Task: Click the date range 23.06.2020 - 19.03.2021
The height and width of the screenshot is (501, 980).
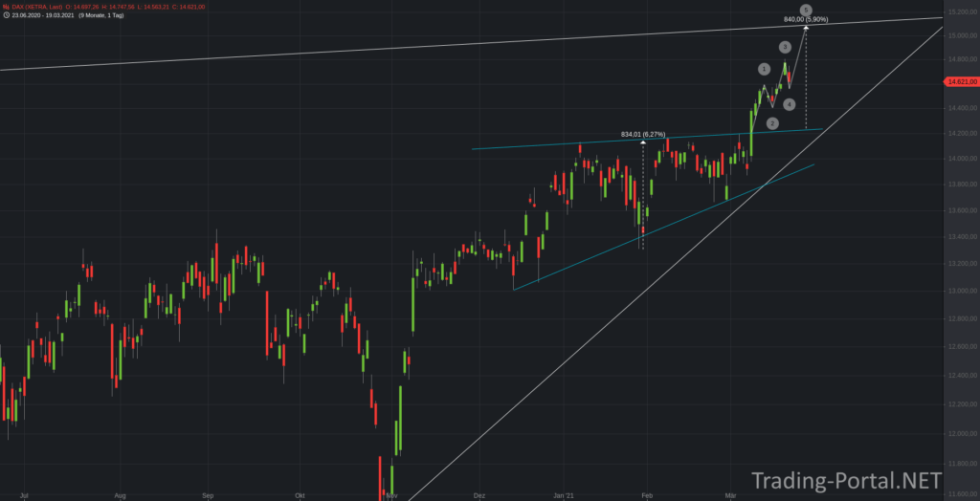Action: click(x=43, y=15)
